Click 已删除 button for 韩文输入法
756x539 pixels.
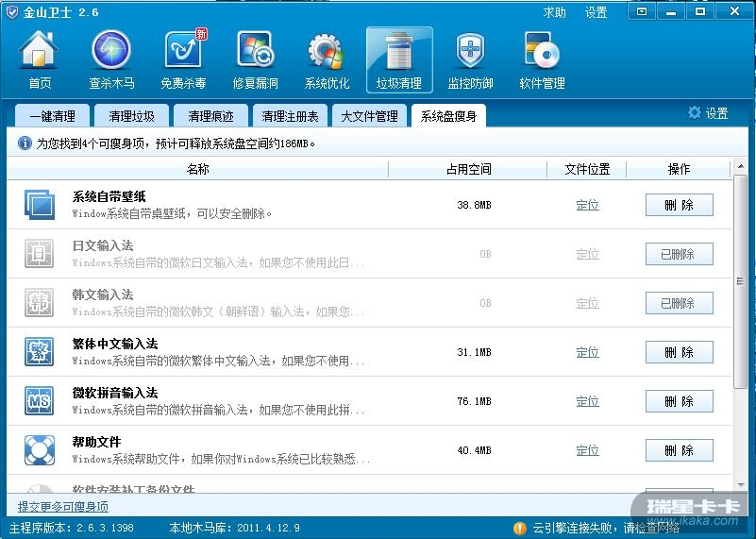679,303
